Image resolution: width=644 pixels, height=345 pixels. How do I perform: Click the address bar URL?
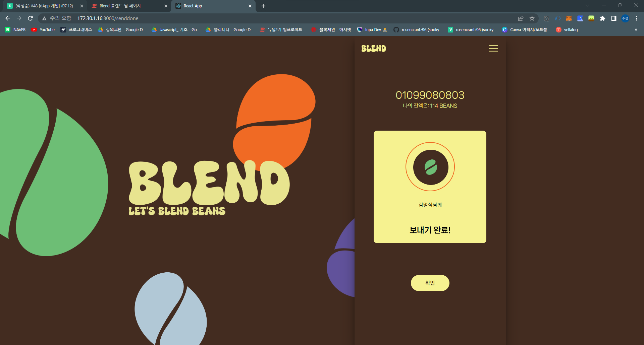click(x=108, y=18)
